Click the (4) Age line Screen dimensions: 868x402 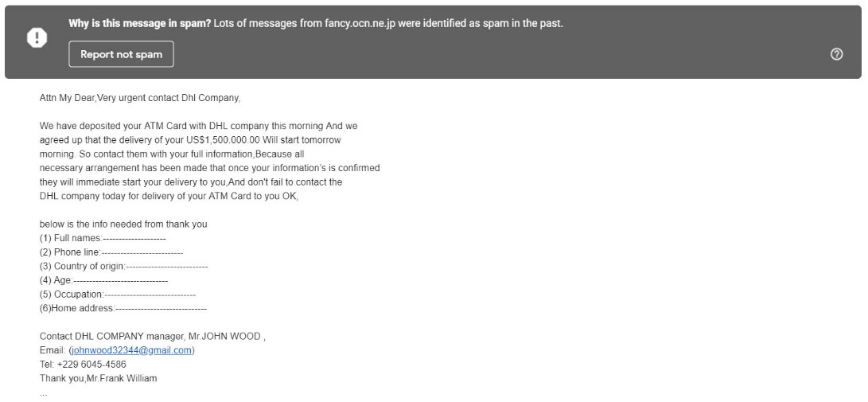coord(103,280)
